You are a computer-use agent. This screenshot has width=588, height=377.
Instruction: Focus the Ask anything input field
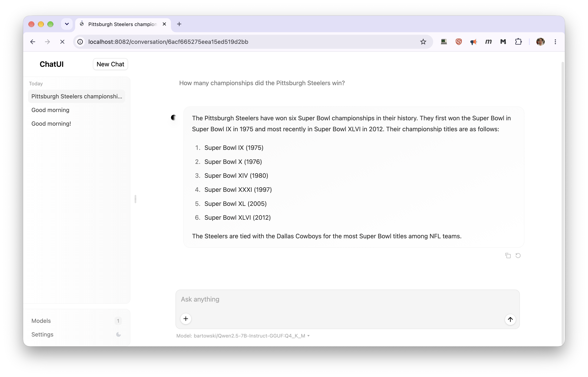click(x=347, y=299)
